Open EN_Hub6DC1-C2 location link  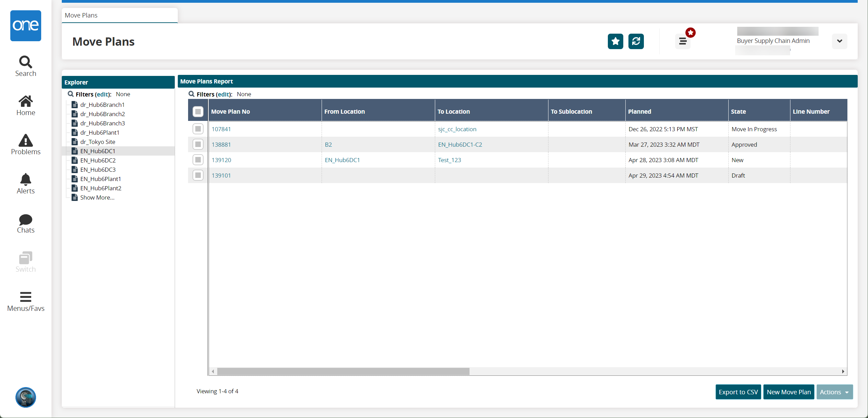pyautogui.click(x=460, y=145)
